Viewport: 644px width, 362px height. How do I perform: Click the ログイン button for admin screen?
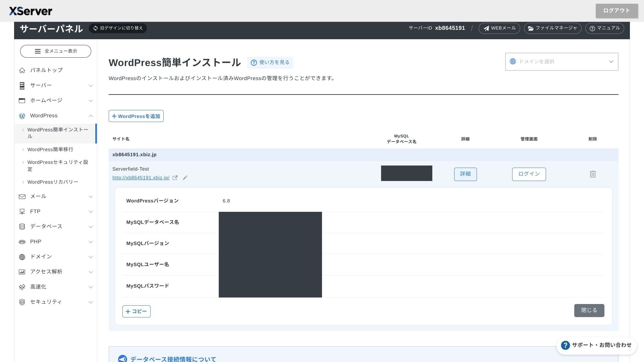529,174
